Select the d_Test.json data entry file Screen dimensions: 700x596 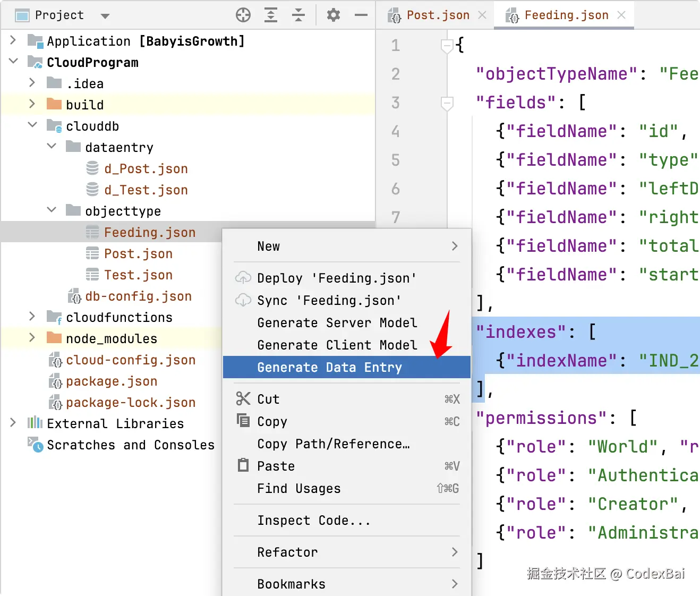pyautogui.click(x=146, y=190)
